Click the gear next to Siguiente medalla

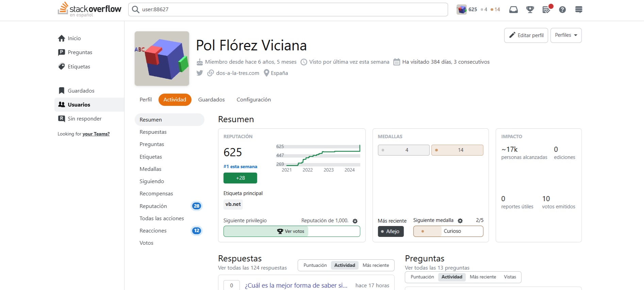coord(460,221)
